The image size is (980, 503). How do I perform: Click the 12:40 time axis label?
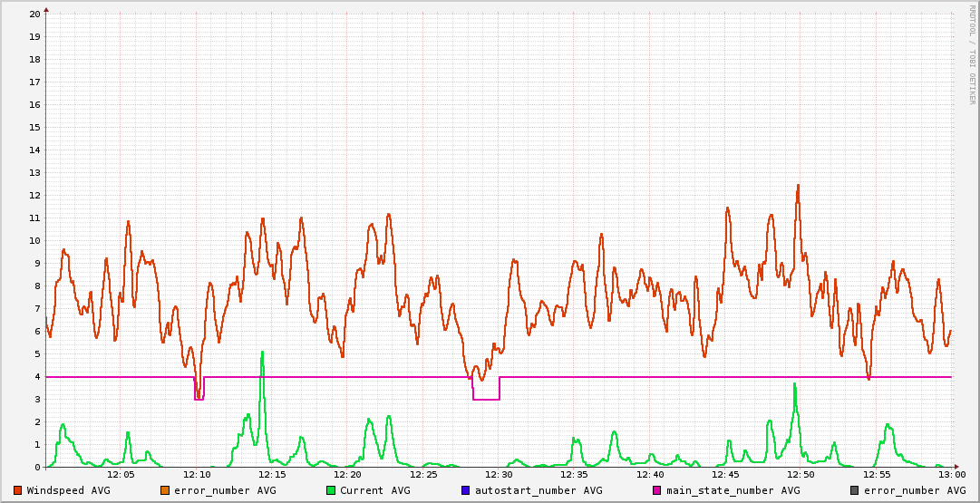650,476
